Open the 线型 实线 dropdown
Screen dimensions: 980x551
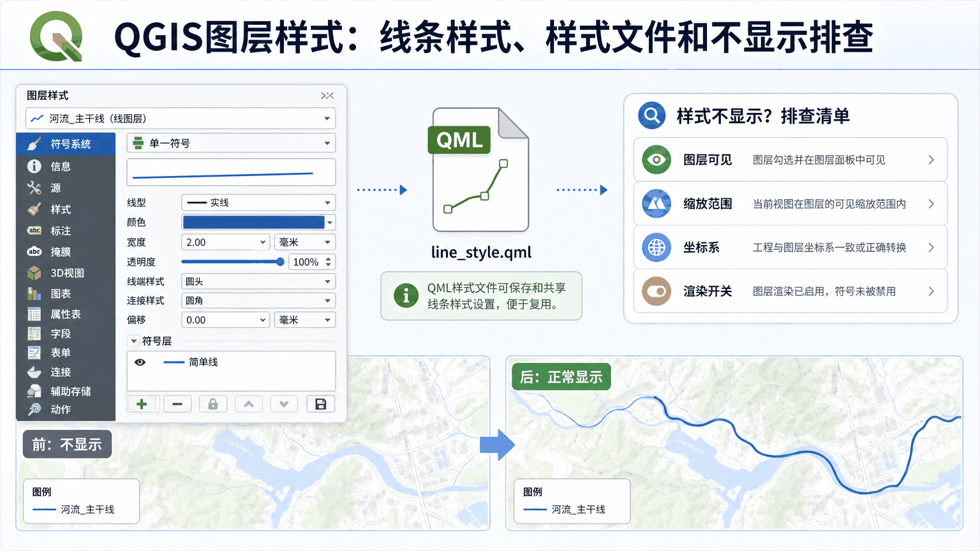tap(258, 203)
